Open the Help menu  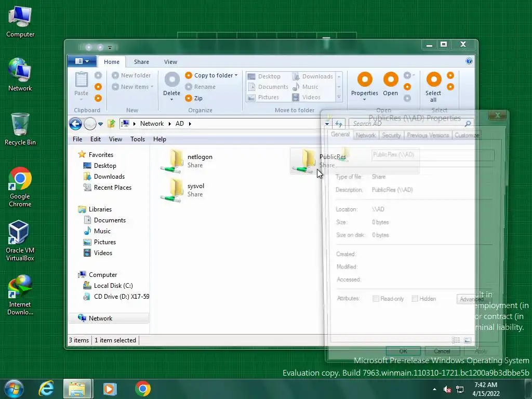[159, 139]
